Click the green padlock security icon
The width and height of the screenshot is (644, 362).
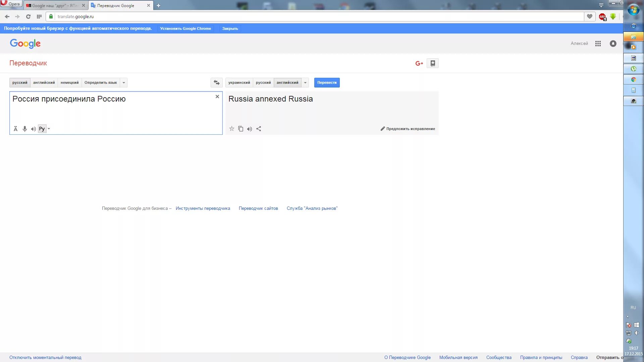click(51, 16)
